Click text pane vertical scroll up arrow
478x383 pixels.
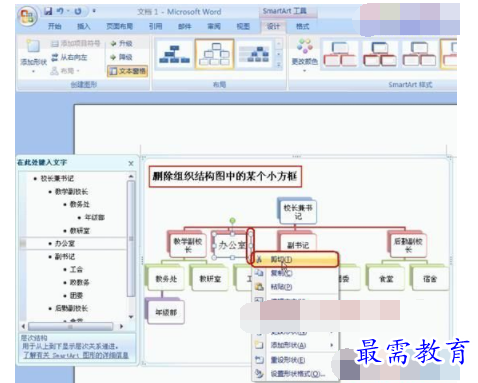(131, 176)
